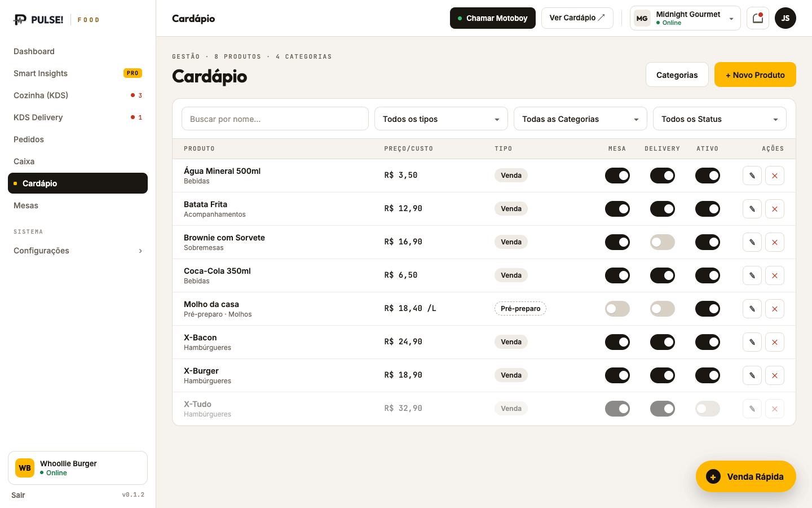812x508 pixels.
Task: Open the Midnight Gourmet store selector
Action: pos(685,18)
